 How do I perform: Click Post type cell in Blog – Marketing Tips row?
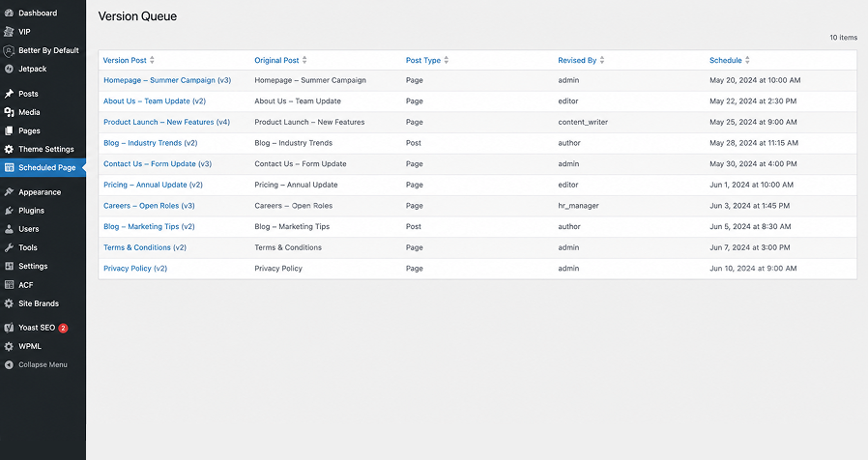(x=414, y=226)
